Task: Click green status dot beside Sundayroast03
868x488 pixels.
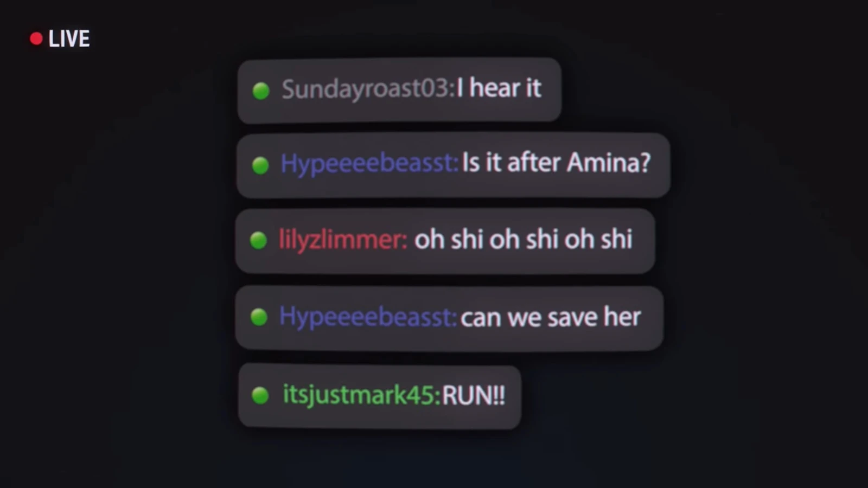Action: click(x=261, y=91)
